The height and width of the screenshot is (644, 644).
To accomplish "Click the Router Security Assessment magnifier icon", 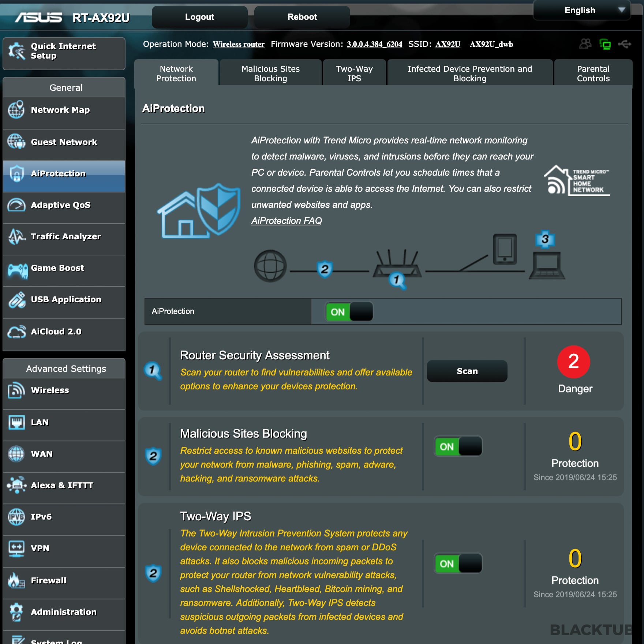I will click(153, 371).
